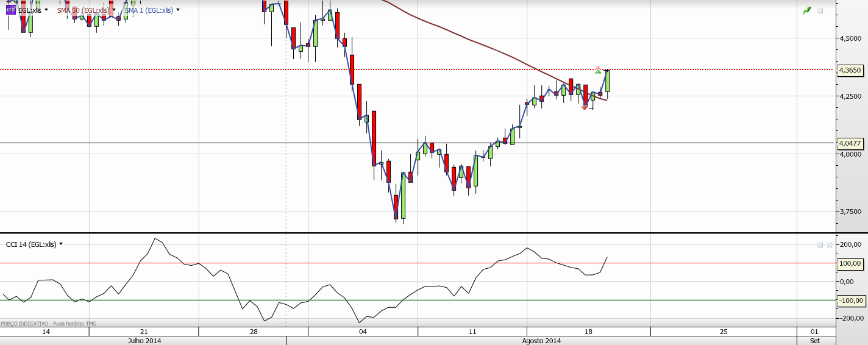Image resolution: width=868 pixels, height=345 pixels.
Task: Open the SMA 50 (EGL:xlis) dropdown
Action: [x=115, y=10]
